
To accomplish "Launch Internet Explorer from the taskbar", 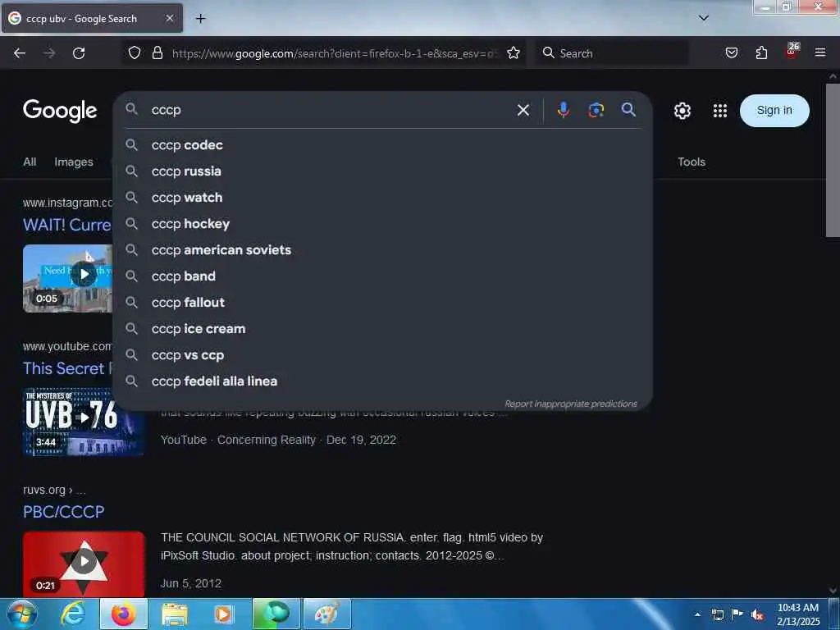I will [x=73, y=614].
